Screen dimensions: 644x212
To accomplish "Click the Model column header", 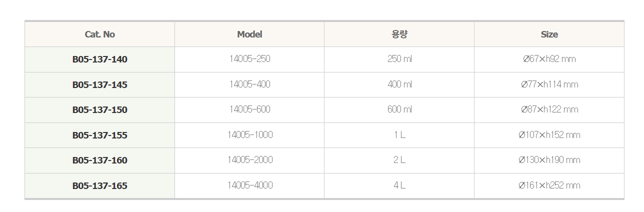I will tap(249, 34).
